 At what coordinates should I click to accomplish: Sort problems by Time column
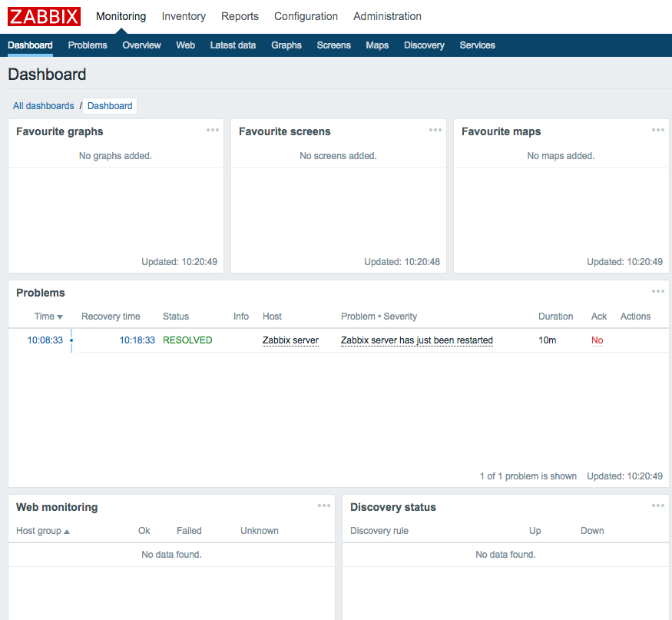[48, 317]
